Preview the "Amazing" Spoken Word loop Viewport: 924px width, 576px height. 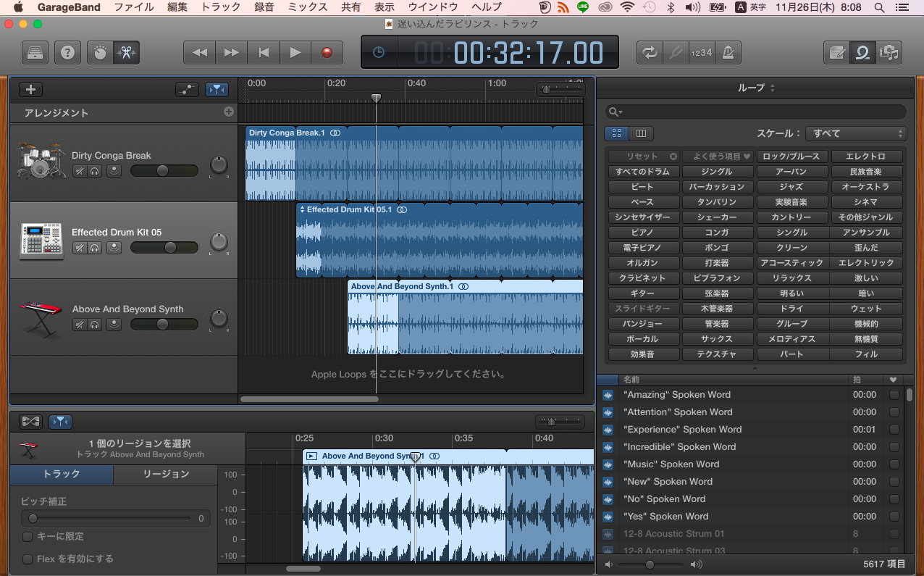coord(608,395)
